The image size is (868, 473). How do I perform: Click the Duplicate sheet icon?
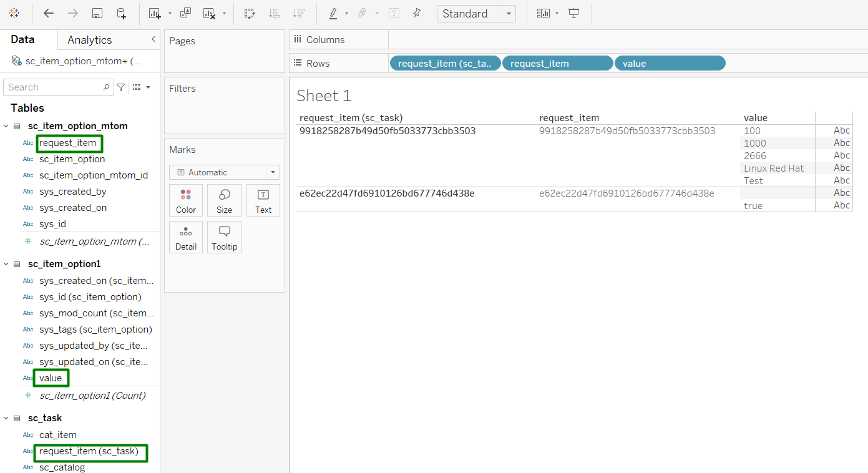(185, 14)
